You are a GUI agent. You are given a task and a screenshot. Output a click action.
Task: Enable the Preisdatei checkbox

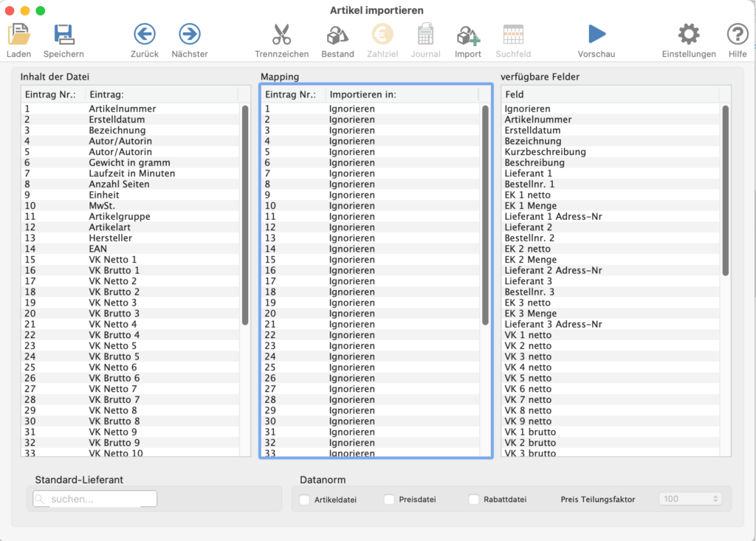point(389,500)
